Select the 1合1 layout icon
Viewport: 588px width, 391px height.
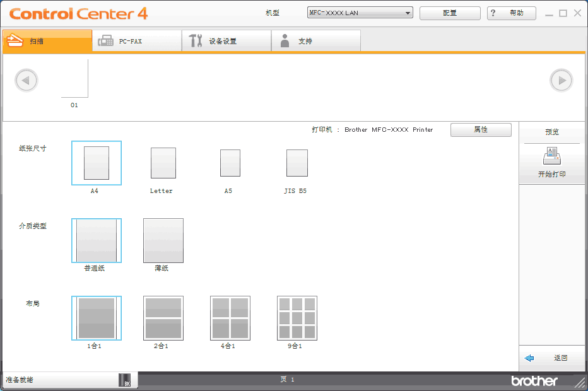97,318
